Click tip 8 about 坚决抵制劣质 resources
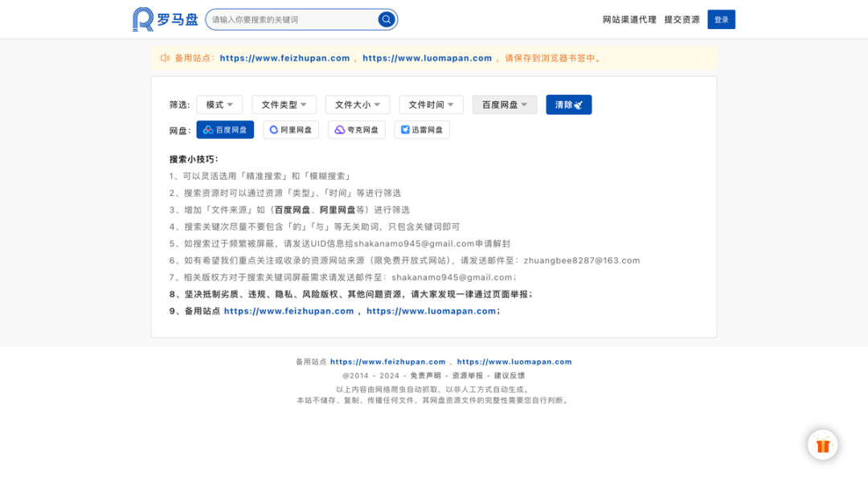The width and height of the screenshot is (868, 490). coord(351,294)
